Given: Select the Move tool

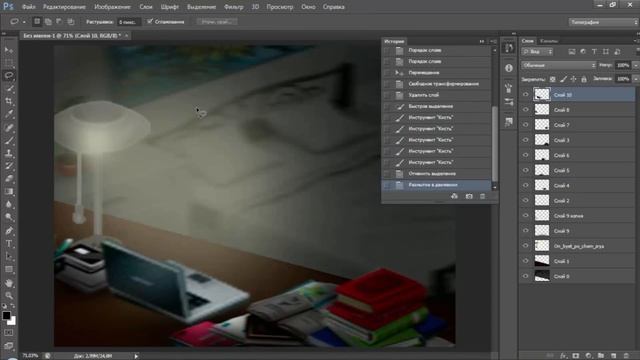Looking at the screenshot, I should click(9, 50).
